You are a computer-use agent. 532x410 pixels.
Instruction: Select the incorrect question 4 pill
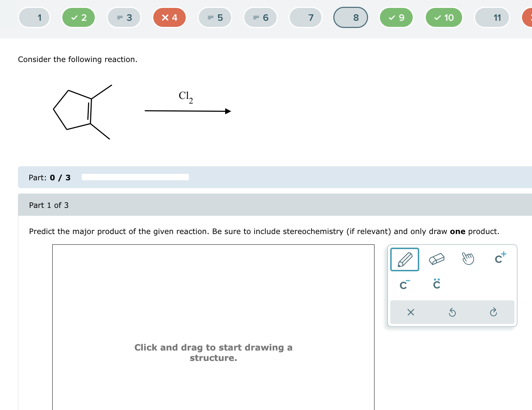[169, 17]
